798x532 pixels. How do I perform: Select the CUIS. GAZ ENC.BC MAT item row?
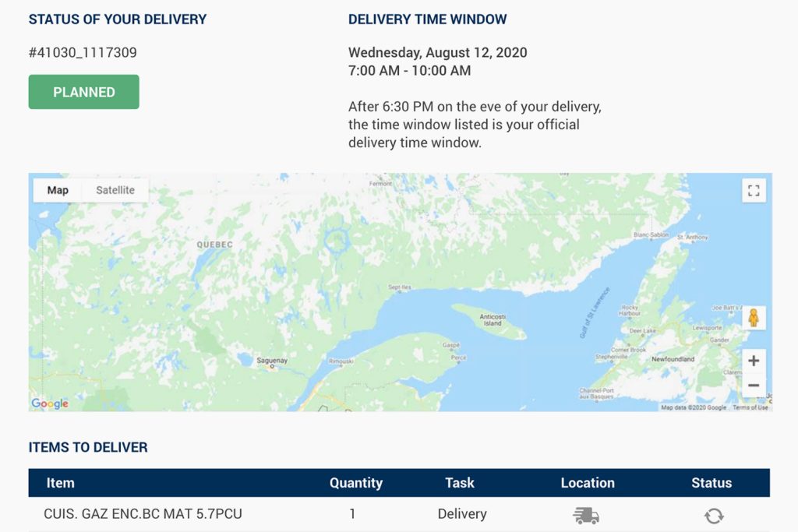(x=138, y=514)
